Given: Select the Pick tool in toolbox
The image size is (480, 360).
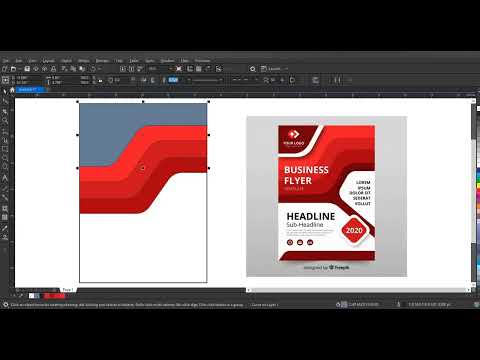Looking at the screenshot, I should pyautogui.click(x=5, y=91).
